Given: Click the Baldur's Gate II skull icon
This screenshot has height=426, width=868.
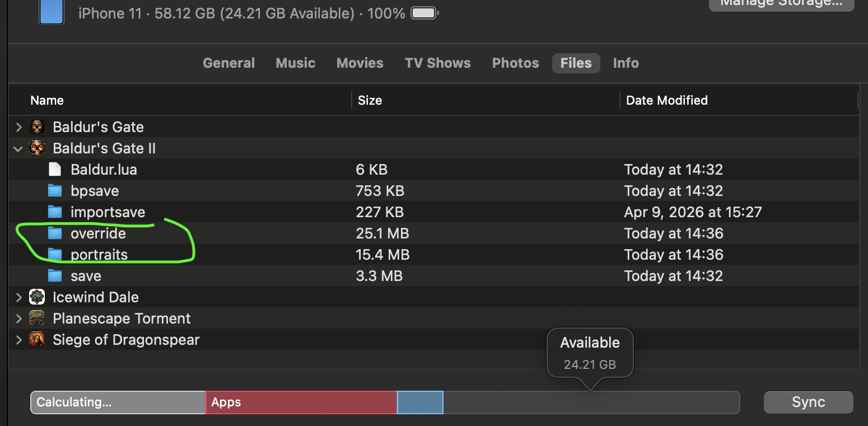Looking at the screenshot, I should coord(37,148).
